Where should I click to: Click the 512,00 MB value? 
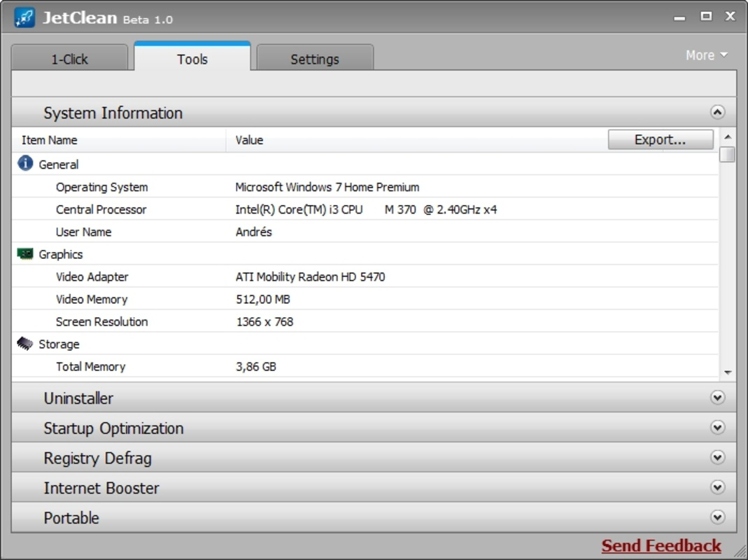click(x=263, y=299)
